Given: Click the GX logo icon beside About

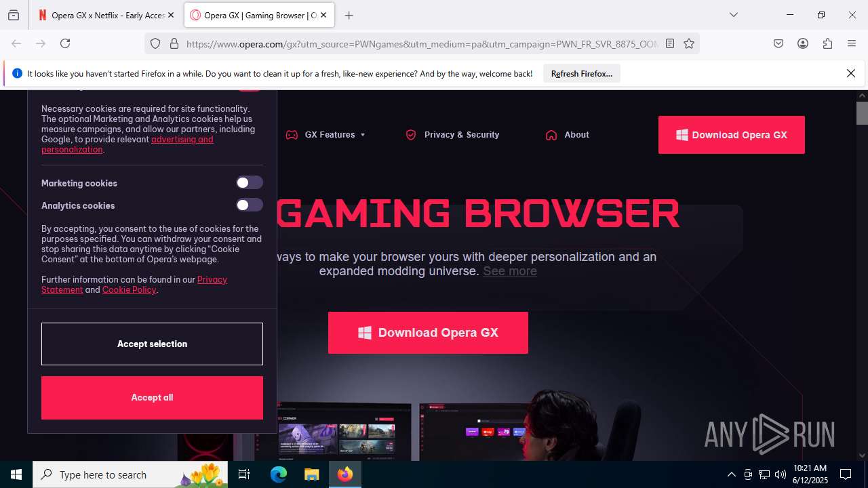Looking at the screenshot, I should pos(551,135).
